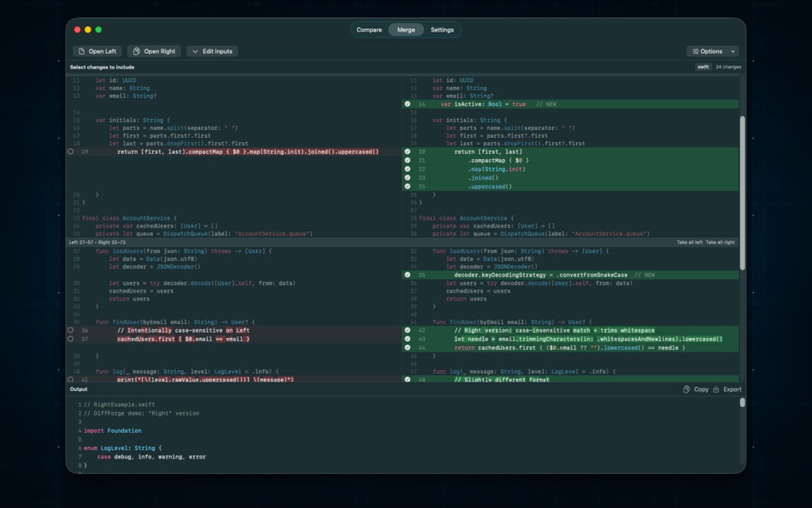
Task: Uncheck right line 23 .joined() change
Action: (408, 178)
